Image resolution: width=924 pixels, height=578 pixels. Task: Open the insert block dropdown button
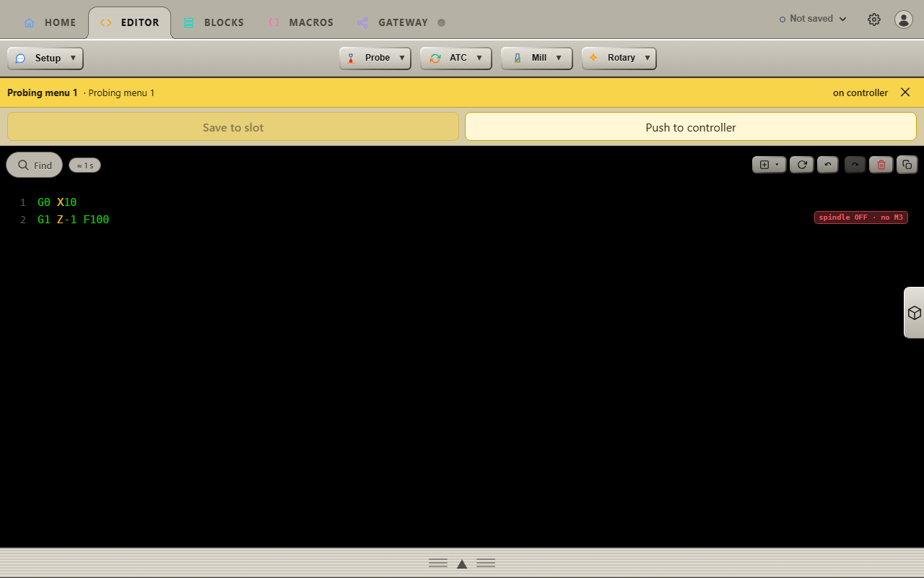(x=770, y=165)
